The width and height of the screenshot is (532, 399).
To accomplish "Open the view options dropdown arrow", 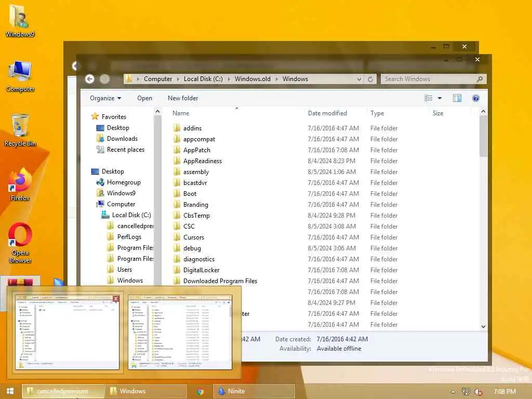I will click(x=440, y=98).
